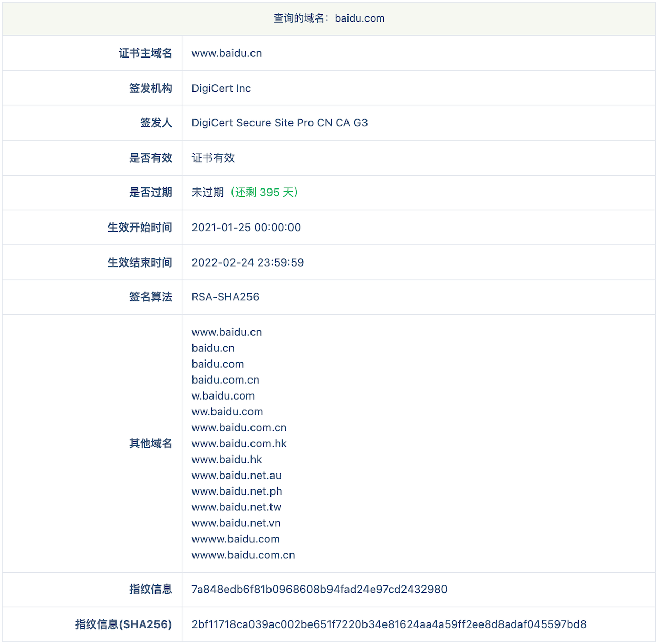Select the www.baidu.cn certificate primary domain
This screenshot has height=644, width=657.
coord(226,53)
